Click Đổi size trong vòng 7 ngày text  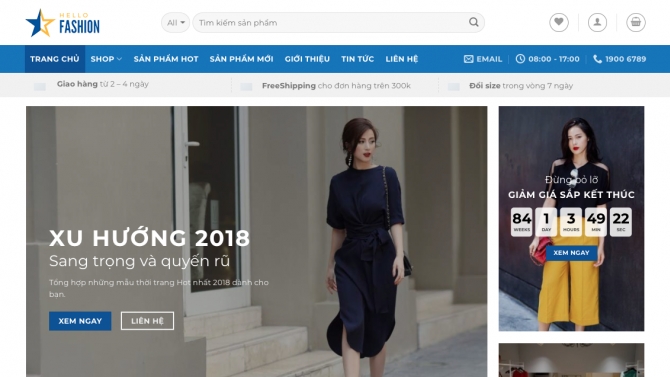521,86
